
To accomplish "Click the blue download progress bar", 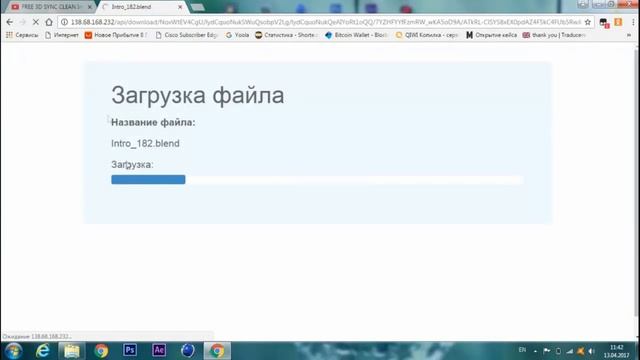I will tap(148, 180).
